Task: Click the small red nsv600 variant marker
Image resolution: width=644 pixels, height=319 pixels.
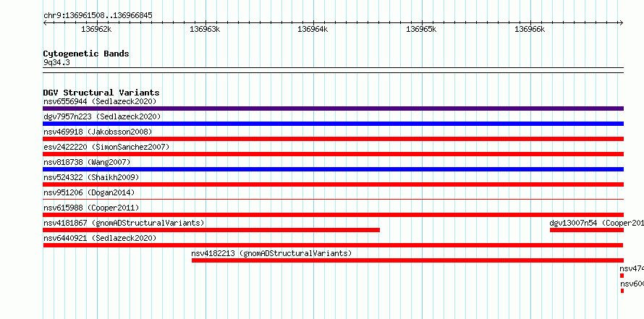Action: [622, 291]
